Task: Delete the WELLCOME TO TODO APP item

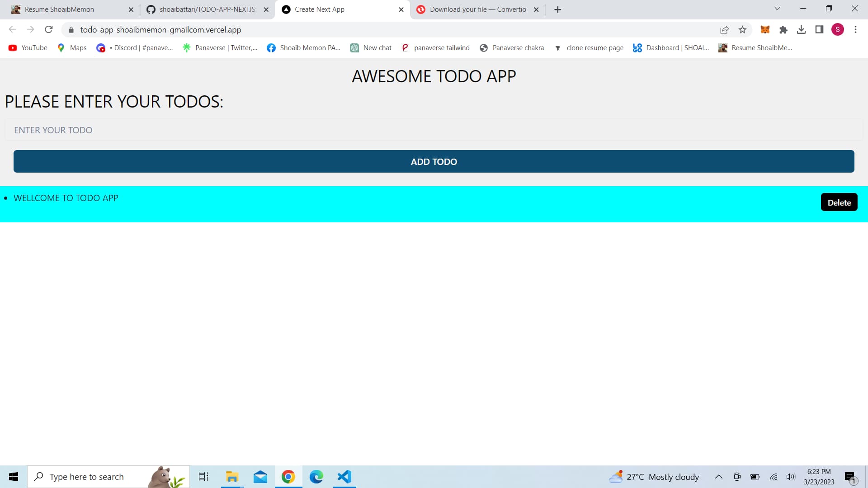Action: pyautogui.click(x=839, y=202)
